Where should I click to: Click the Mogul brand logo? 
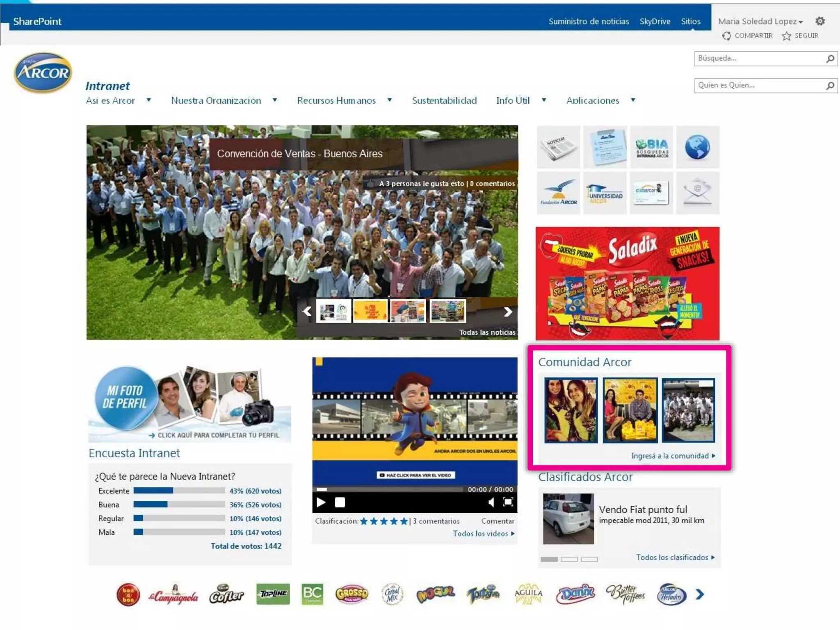tap(436, 594)
